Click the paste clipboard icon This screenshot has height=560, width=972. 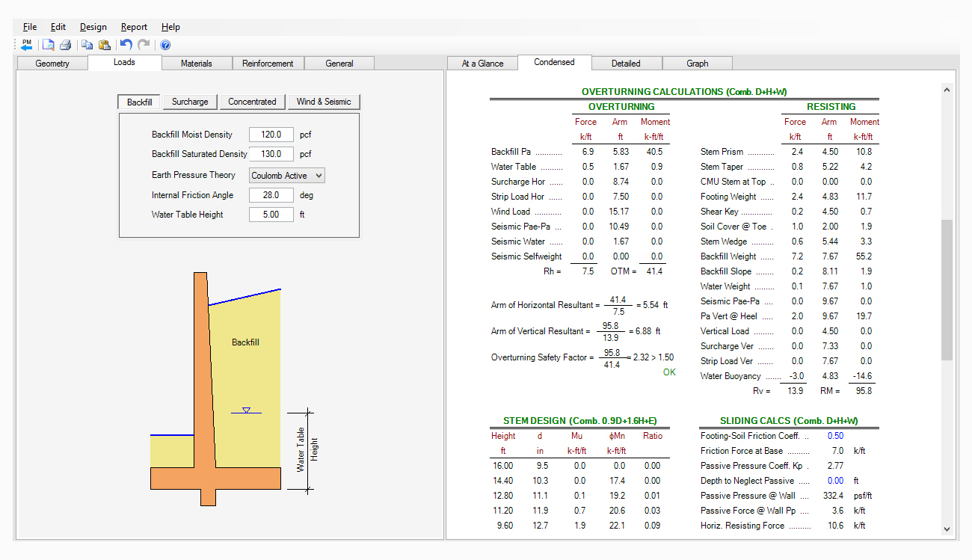[x=105, y=46]
